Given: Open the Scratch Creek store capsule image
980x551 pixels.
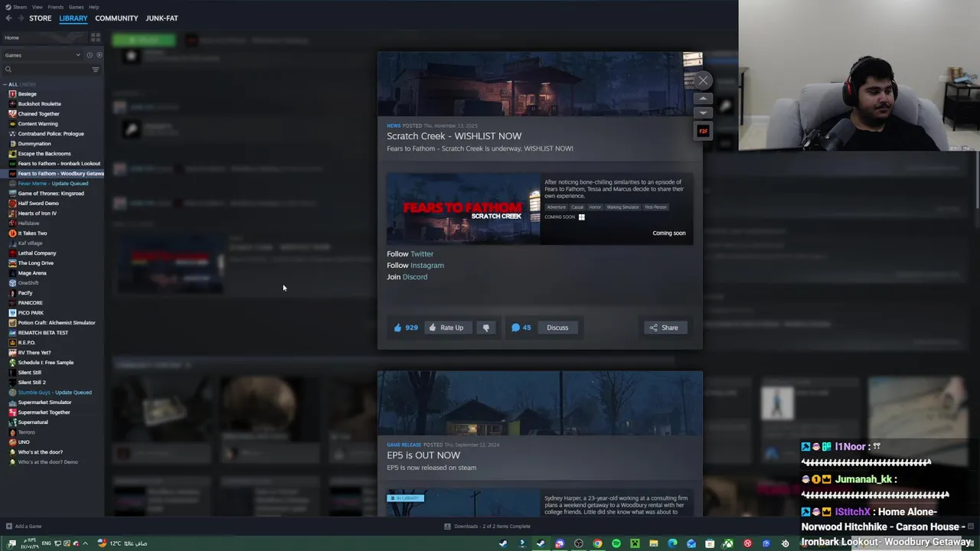Looking at the screenshot, I should pos(463,209).
